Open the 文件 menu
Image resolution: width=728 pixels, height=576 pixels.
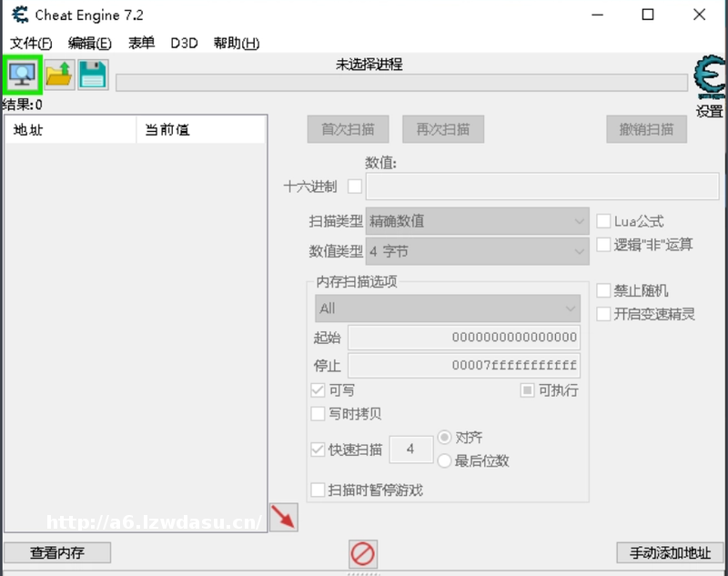[x=31, y=43]
